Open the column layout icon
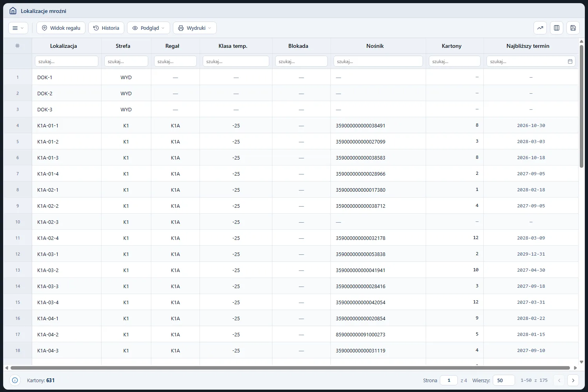The height and width of the screenshot is (392, 588). [557, 28]
